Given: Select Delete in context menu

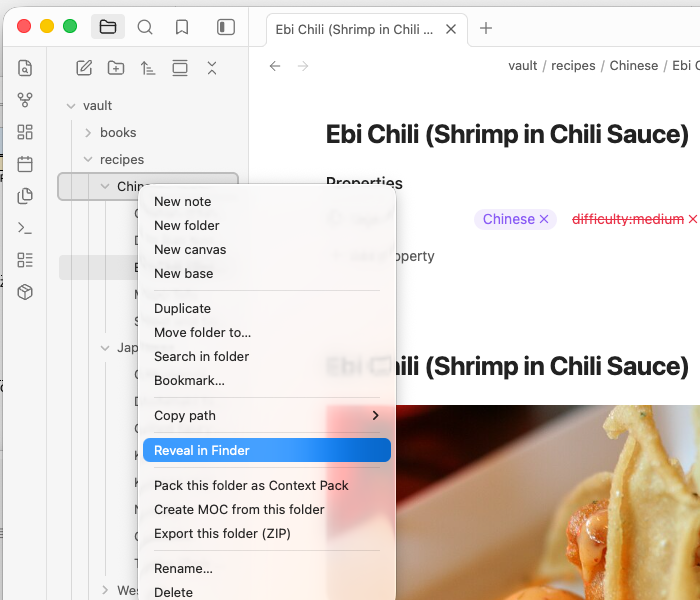Looking at the screenshot, I should [267, 592].
